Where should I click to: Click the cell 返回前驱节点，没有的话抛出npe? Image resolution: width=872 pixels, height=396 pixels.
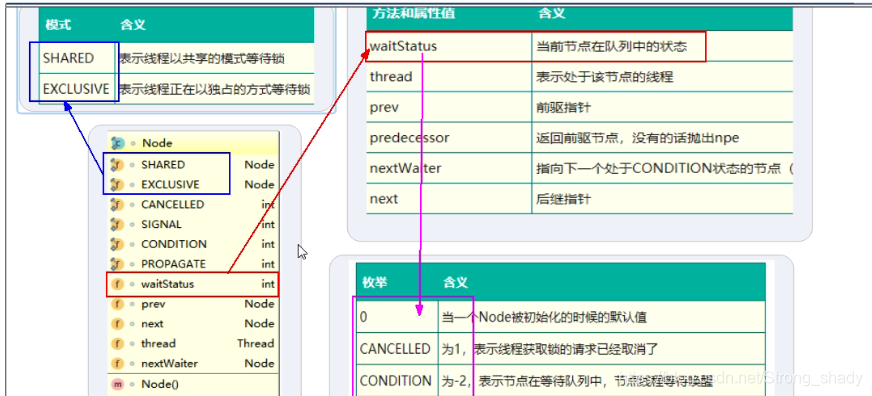pos(662,137)
